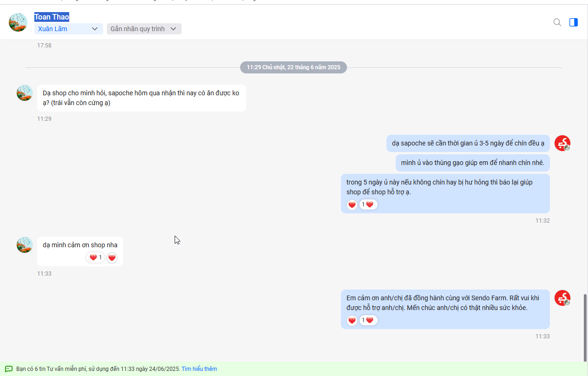Click the message 'dạ sapoche sẽ cần thời gian ủ'
Image resolution: width=588 pixels, height=376 pixels.
pyautogui.click(x=468, y=143)
